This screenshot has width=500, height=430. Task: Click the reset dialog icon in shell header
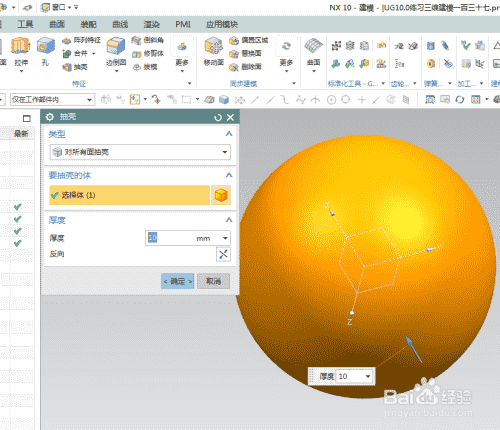218,117
